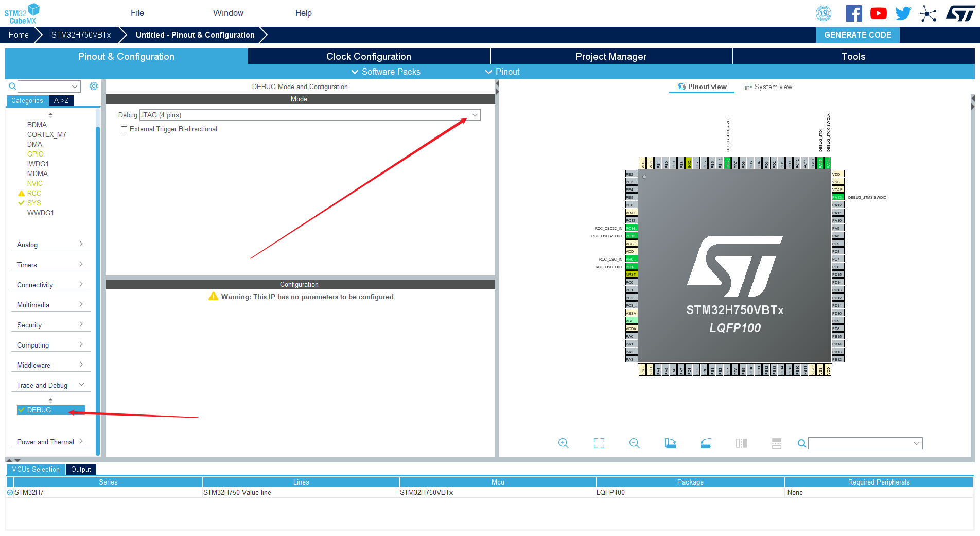This screenshot has height=536, width=980.
Task: Switch to Tools tab
Action: (853, 56)
